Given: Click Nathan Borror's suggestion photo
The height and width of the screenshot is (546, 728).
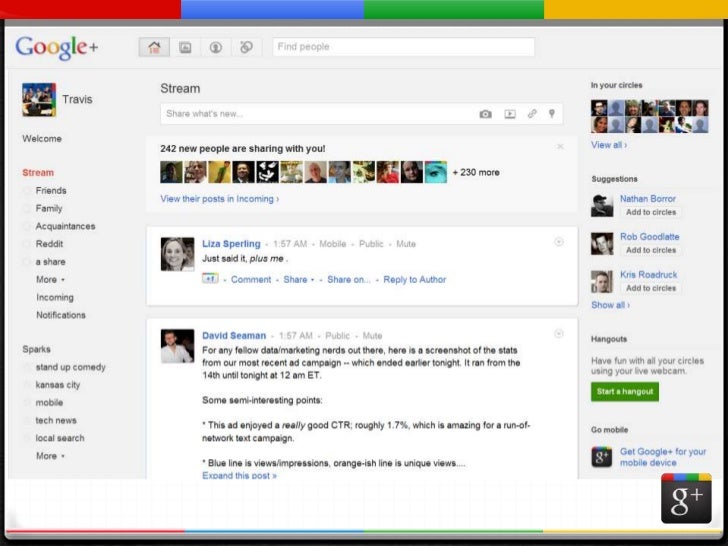Looking at the screenshot, I should coord(602,206).
